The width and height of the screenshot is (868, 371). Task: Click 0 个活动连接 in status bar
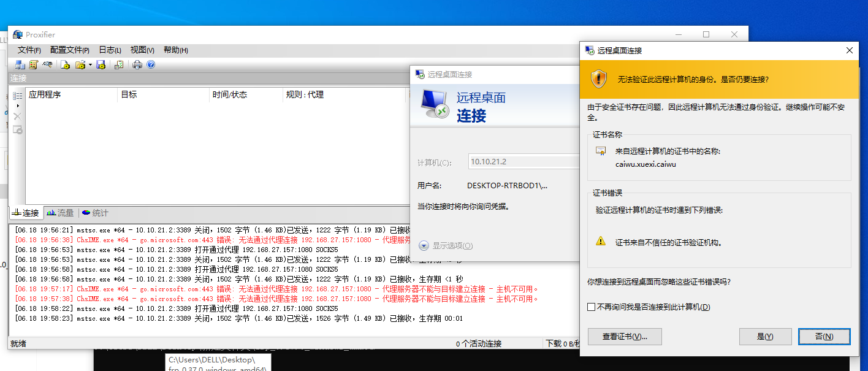point(478,343)
